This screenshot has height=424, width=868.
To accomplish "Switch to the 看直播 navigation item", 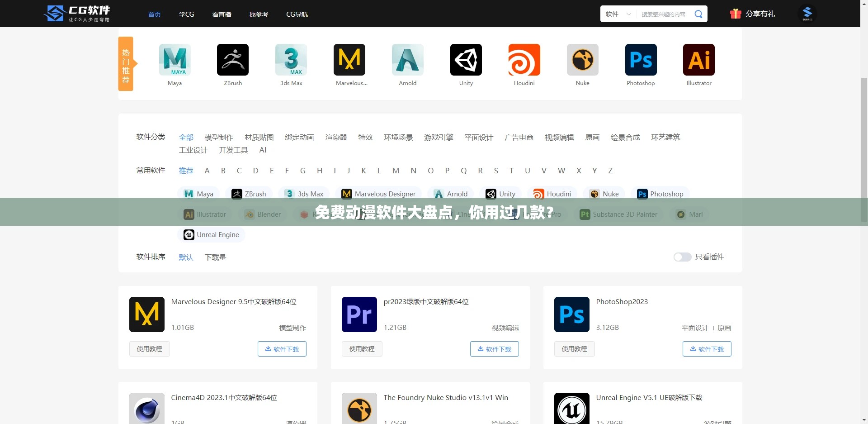I will click(221, 14).
